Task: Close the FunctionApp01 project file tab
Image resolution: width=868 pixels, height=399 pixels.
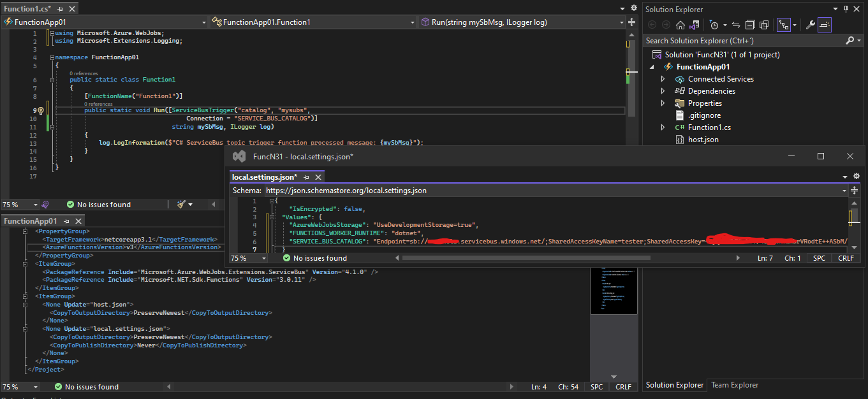Action: click(78, 221)
